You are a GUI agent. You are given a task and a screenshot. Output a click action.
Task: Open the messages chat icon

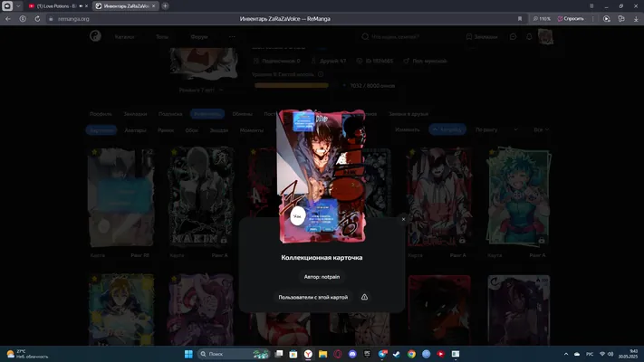tap(513, 37)
